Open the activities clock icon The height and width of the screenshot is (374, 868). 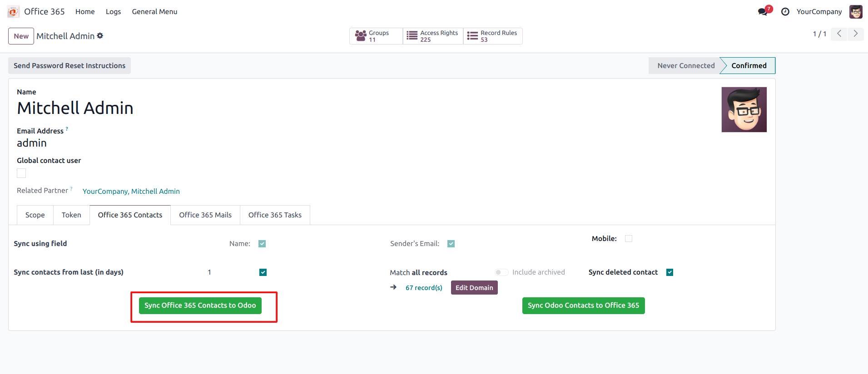(785, 12)
